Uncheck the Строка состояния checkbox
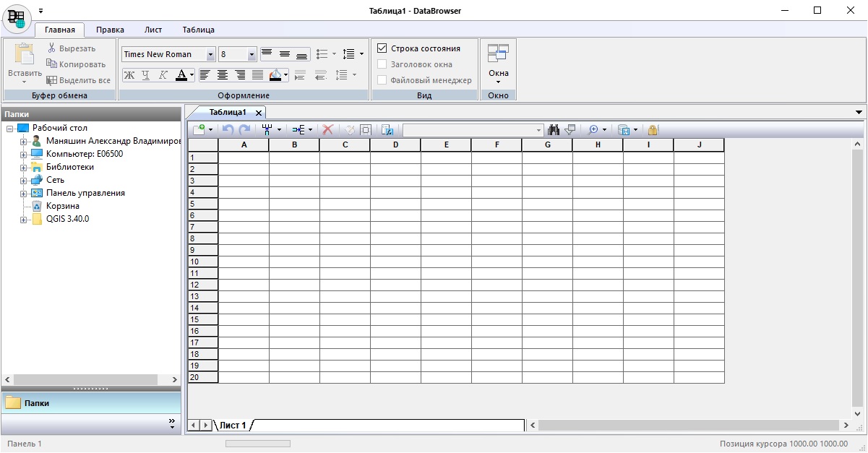868x453 pixels. 382,48
